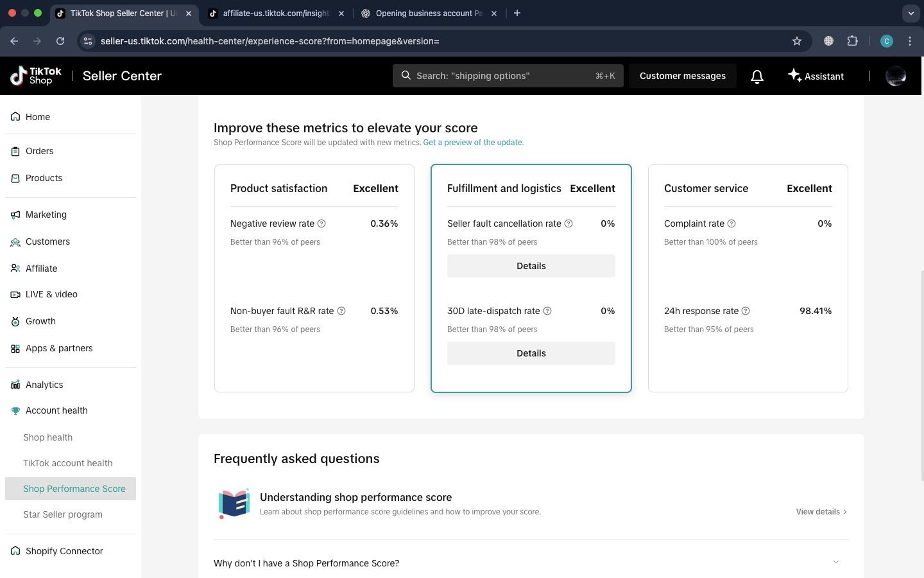This screenshot has width=924, height=578.
Task: Click Details under 30D late-dispatch rate
Action: pos(531,353)
